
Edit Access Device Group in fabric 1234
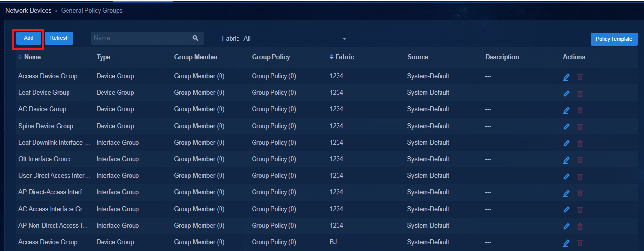[566, 77]
